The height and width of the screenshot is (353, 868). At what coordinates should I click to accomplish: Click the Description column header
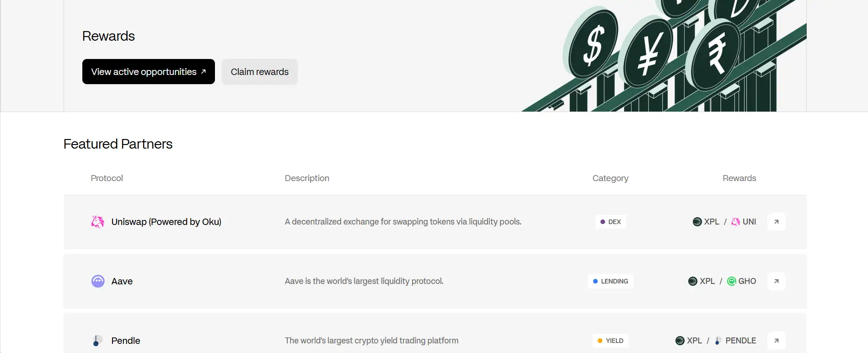pos(307,178)
